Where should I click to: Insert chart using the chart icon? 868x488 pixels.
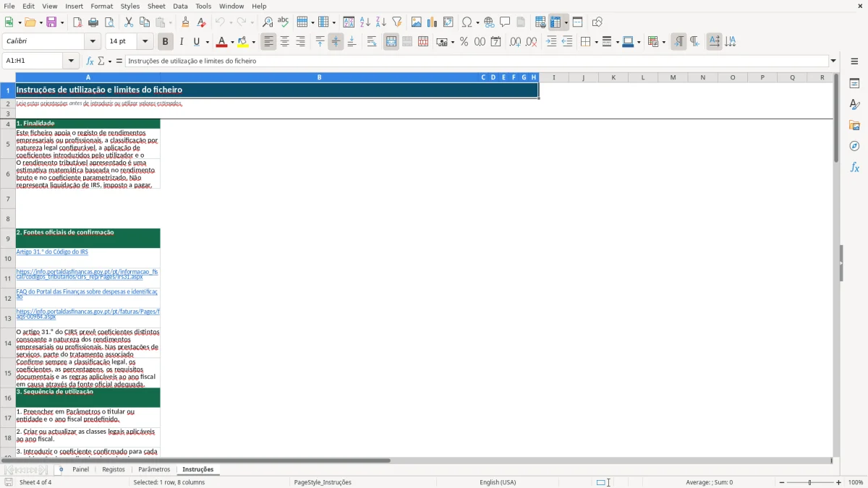(433, 22)
